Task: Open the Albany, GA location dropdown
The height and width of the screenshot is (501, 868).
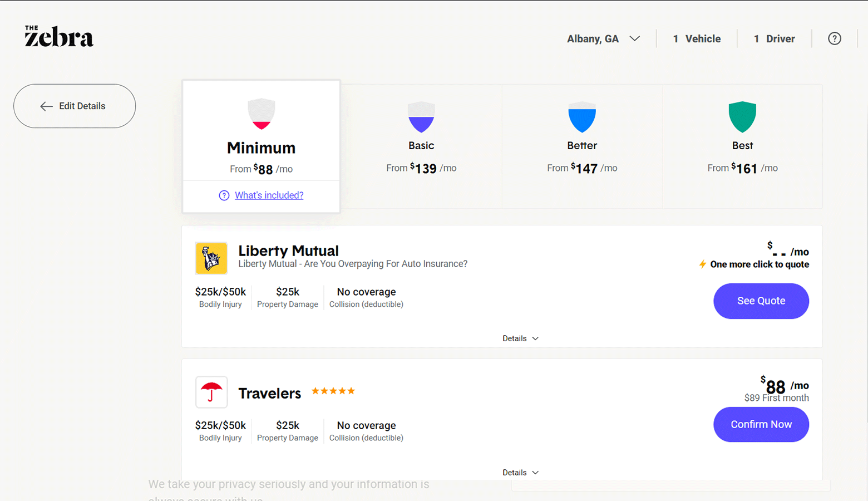Action: pos(603,39)
